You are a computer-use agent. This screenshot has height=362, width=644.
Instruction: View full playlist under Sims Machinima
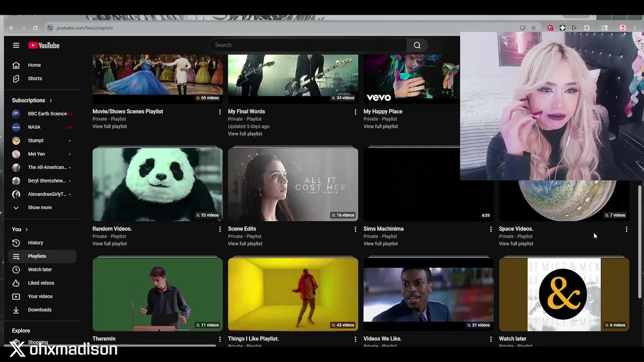(381, 244)
